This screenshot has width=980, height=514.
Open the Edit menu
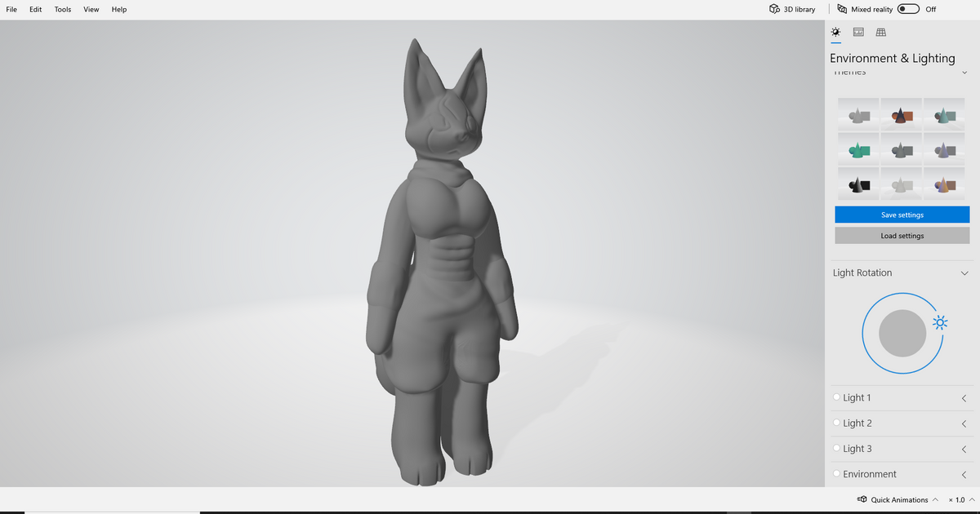coord(36,9)
